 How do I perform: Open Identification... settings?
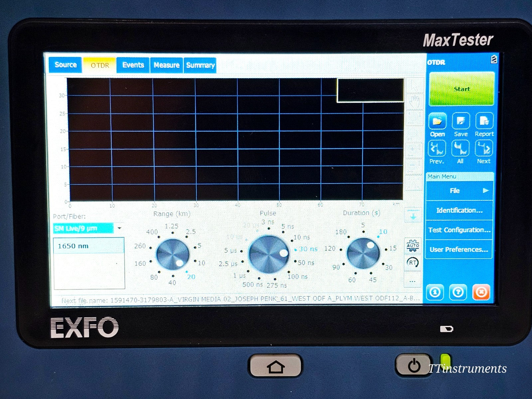459,210
